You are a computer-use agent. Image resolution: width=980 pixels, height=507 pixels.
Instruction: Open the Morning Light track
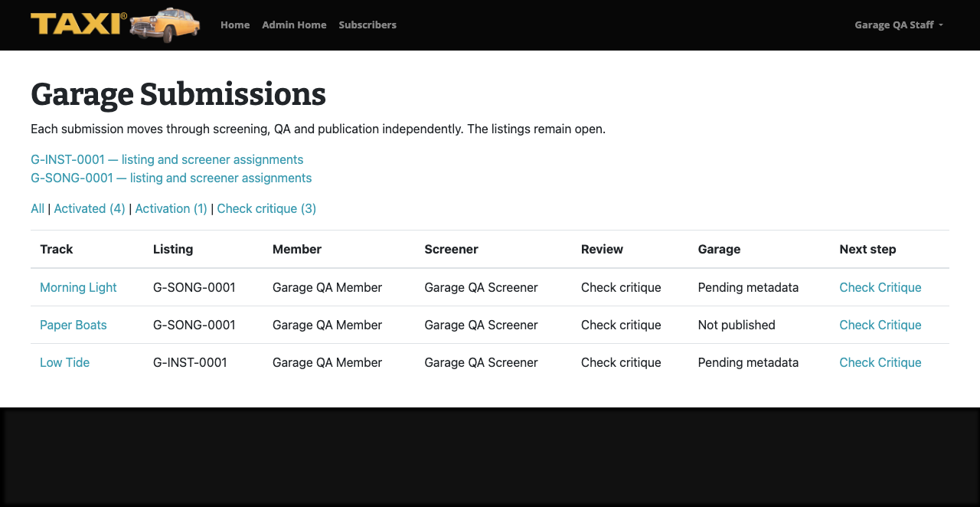coord(78,287)
